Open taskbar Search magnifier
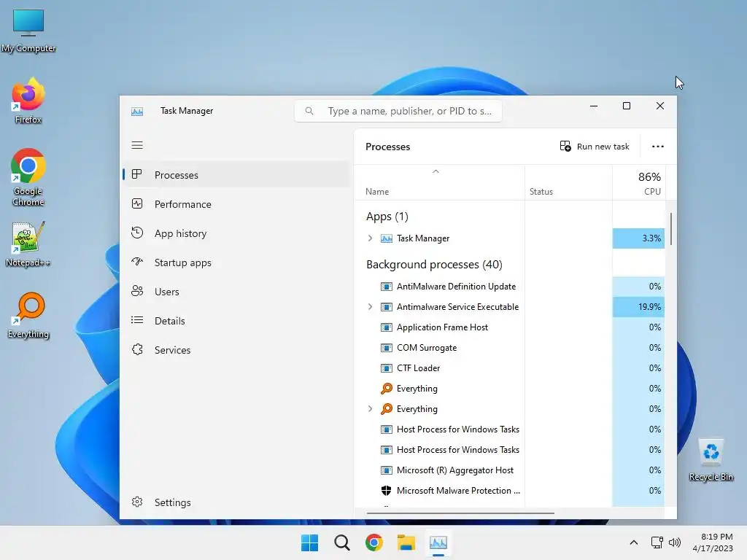 coord(341,542)
